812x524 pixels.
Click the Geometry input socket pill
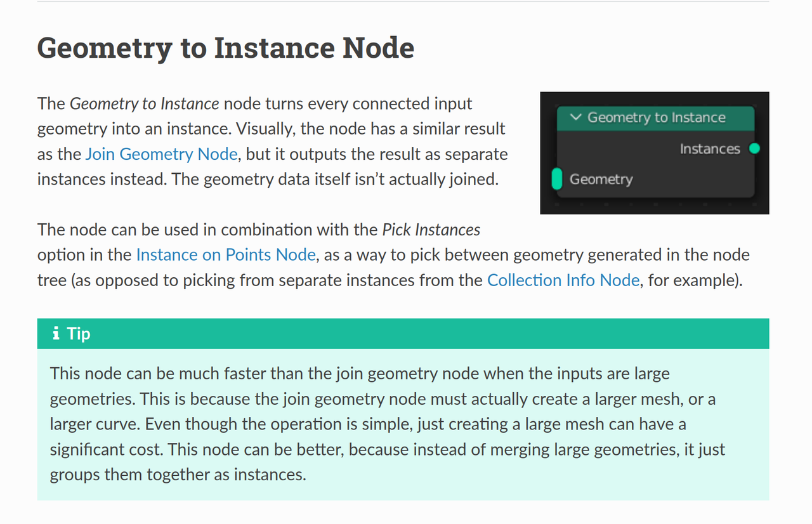click(558, 179)
